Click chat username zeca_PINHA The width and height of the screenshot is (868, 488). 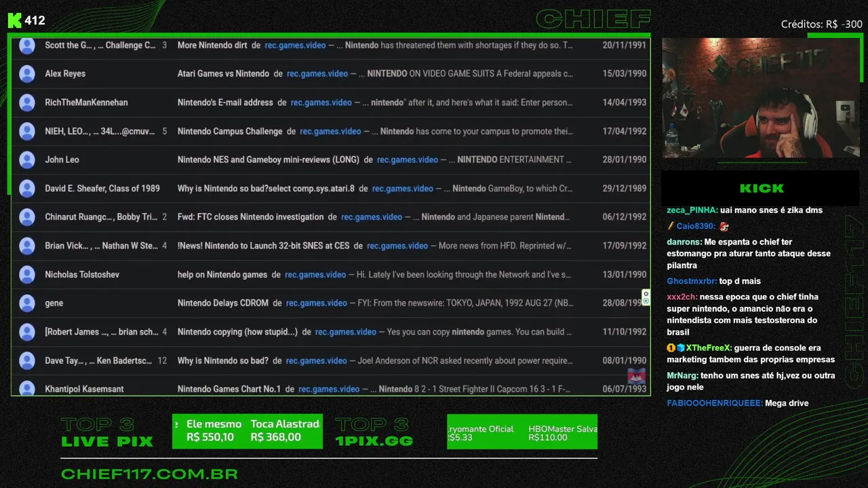692,210
